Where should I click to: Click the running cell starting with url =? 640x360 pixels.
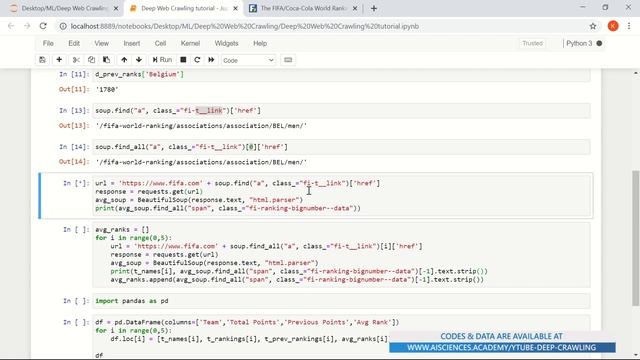click(342, 196)
